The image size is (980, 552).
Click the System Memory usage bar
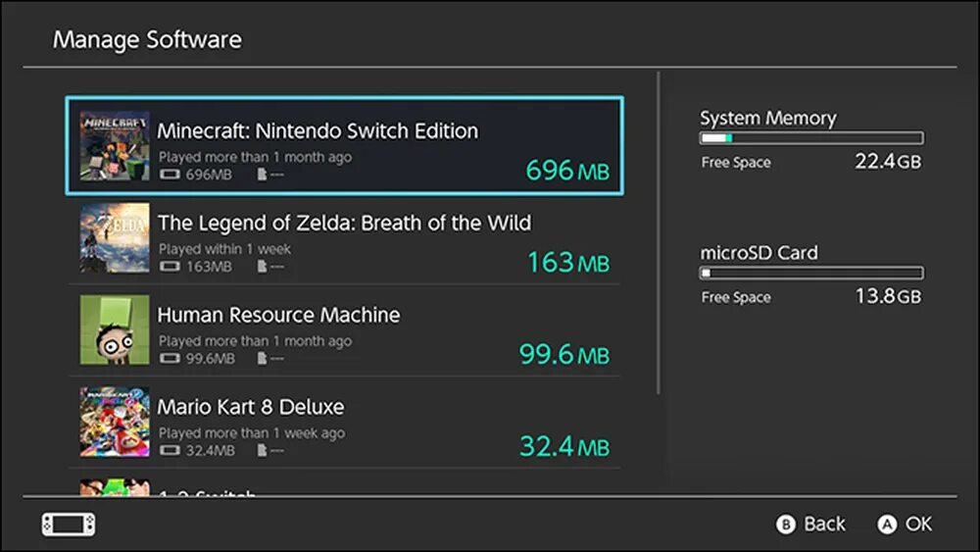(x=811, y=139)
